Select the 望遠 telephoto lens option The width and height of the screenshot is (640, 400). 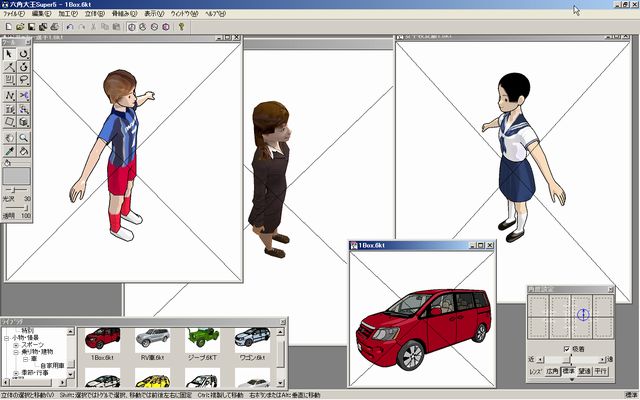pos(585,370)
